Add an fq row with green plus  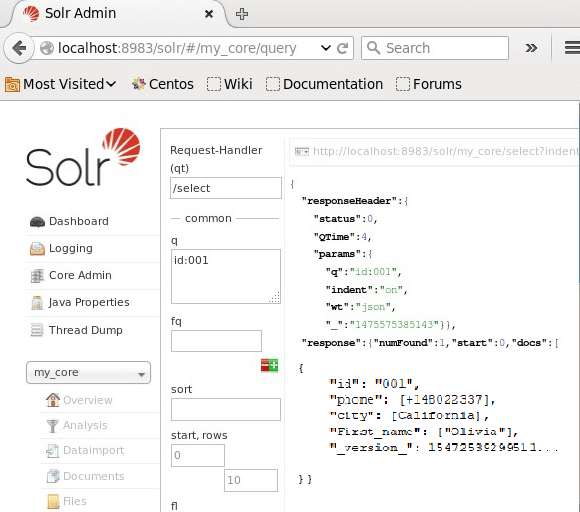coord(274,366)
